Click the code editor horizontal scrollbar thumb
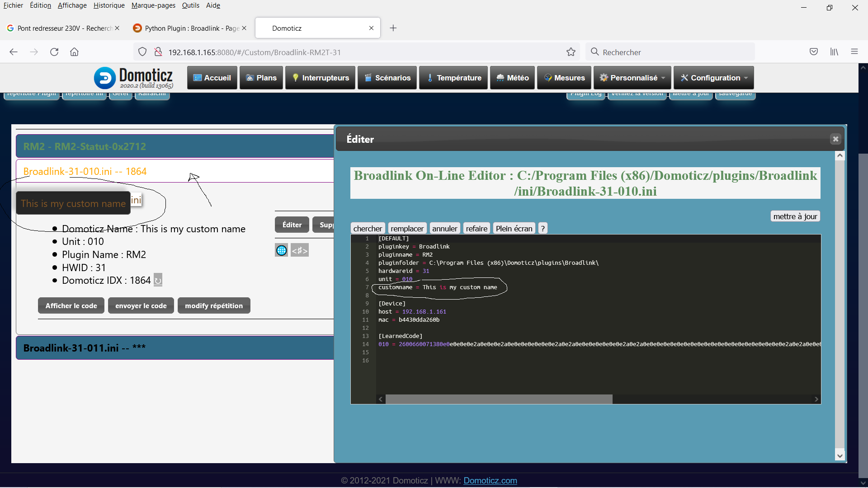Screen dimensions: 868x488 pyautogui.click(x=499, y=399)
